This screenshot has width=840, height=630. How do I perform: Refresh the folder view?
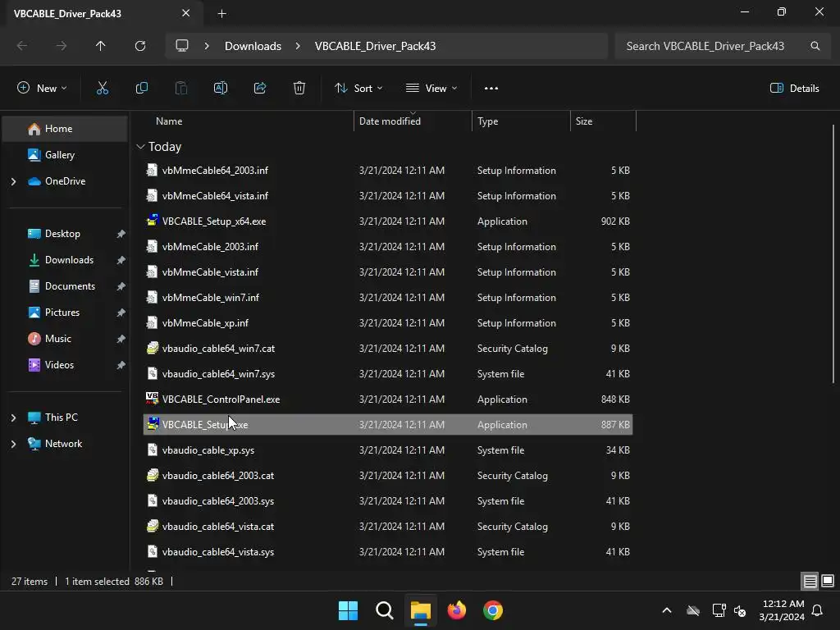click(x=140, y=46)
